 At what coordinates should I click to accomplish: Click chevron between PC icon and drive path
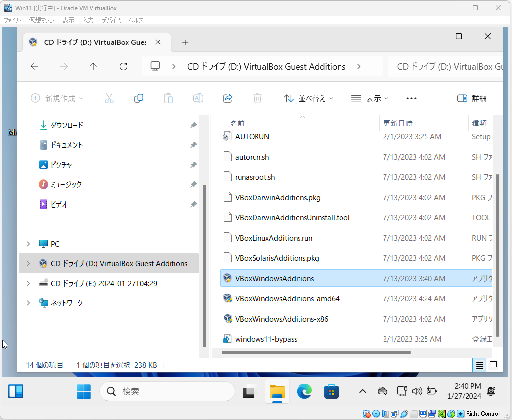174,67
